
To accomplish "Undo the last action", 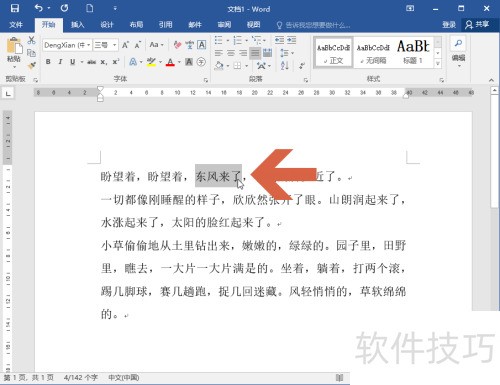I will click(x=39, y=8).
